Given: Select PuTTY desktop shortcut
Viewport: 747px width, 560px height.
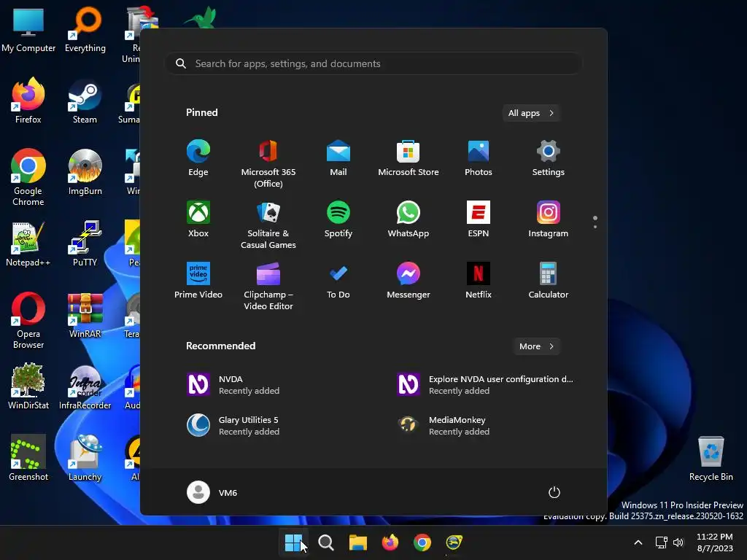Looking at the screenshot, I should click(x=85, y=244).
